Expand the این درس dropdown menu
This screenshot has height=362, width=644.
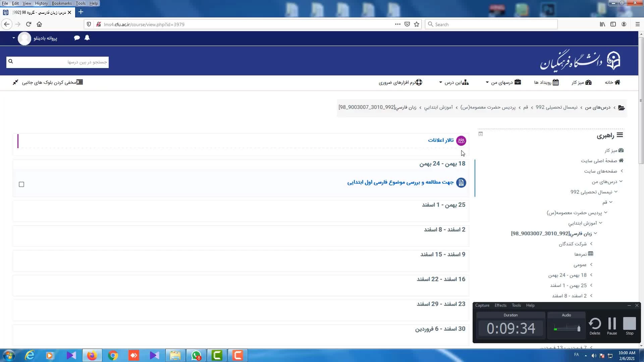(453, 82)
